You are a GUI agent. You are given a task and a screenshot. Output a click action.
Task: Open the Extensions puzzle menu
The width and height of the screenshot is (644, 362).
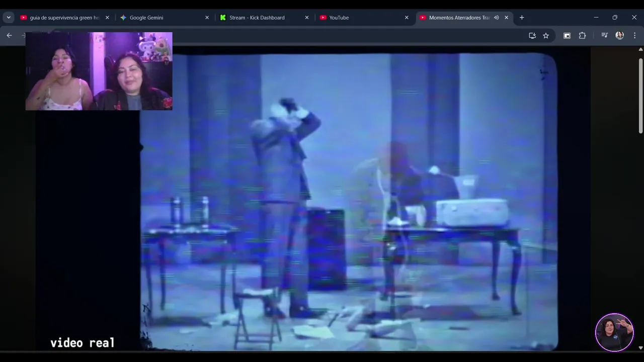pos(583,36)
